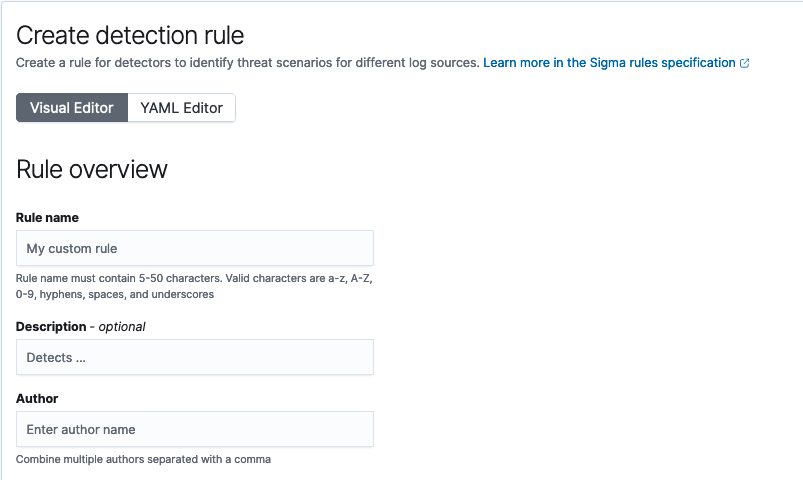Click into the Description text field
The width and height of the screenshot is (803, 480).
tap(195, 357)
